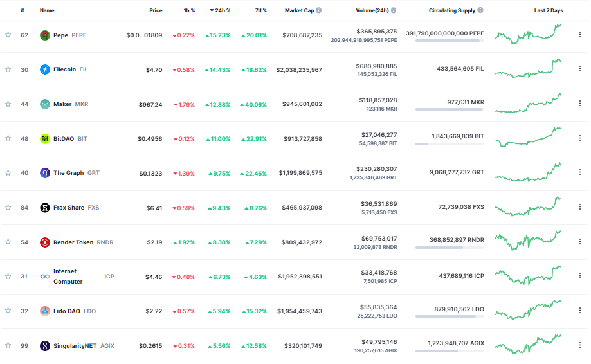Open Lido DAO row three-dot menu

(x=579, y=311)
